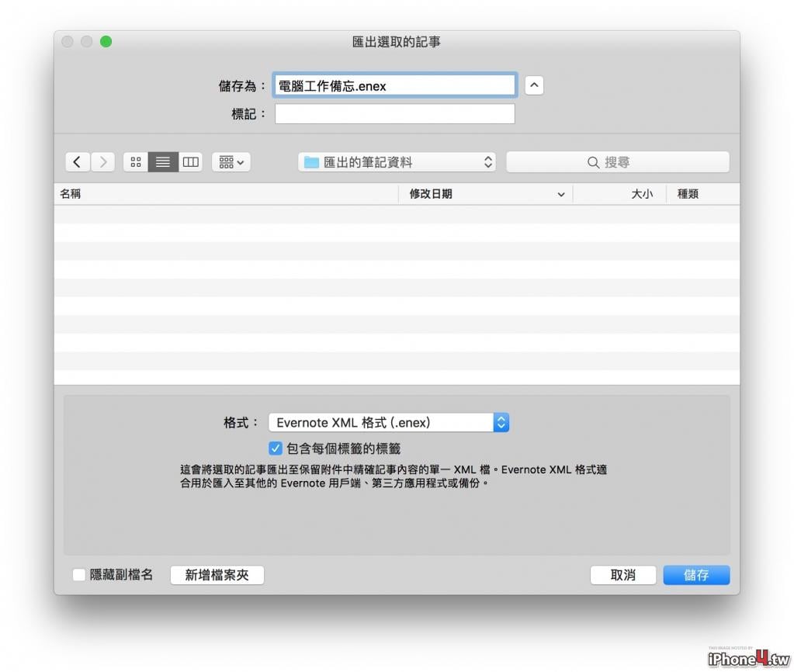The height and width of the screenshot is (672, 794).
Task: Collapse the save dialog with the caret button
Action: 534,85
